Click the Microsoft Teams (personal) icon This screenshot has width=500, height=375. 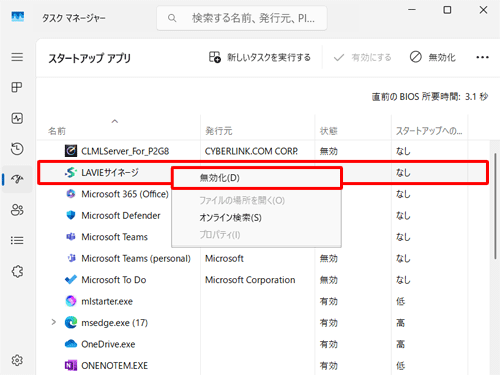71,258
